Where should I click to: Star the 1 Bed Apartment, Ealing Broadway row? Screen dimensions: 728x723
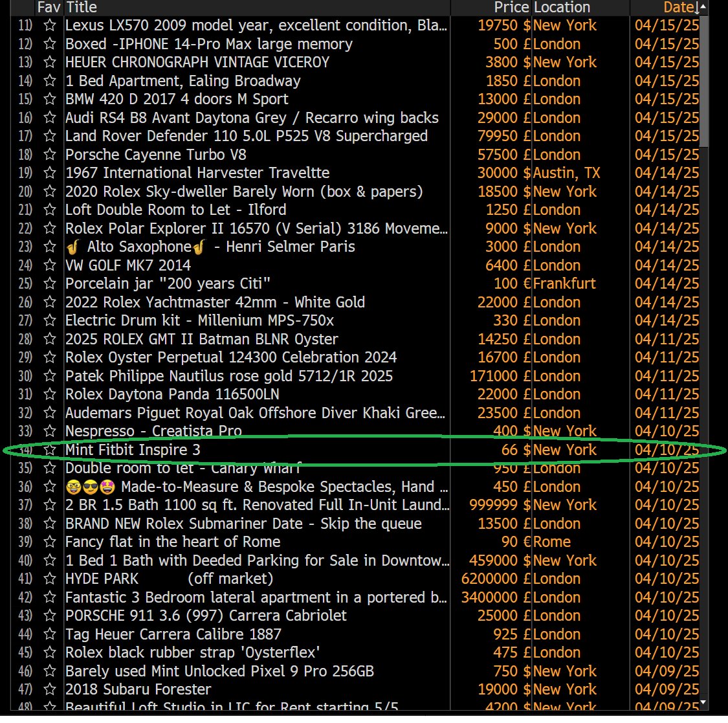(x=50, y=81)
